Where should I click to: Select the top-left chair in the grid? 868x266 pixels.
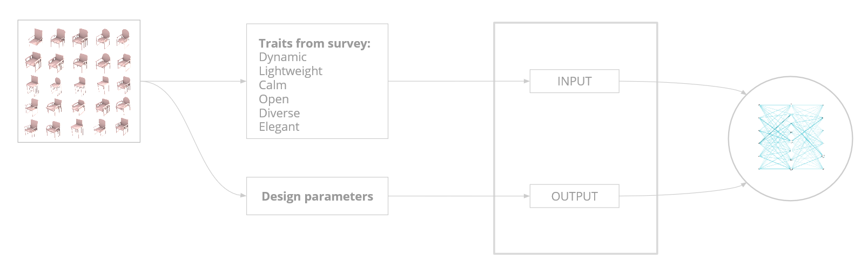coord(35,38)
